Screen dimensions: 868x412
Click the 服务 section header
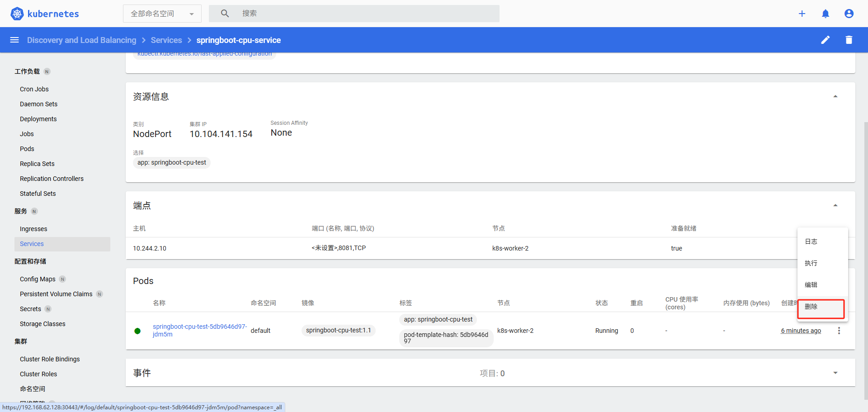pyautogui.click(x=21, y=211)
